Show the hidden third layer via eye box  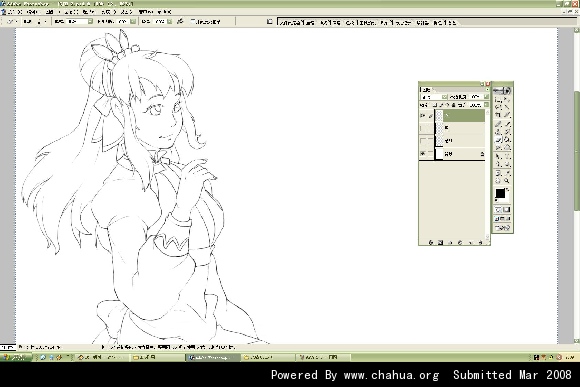point(422,141)
